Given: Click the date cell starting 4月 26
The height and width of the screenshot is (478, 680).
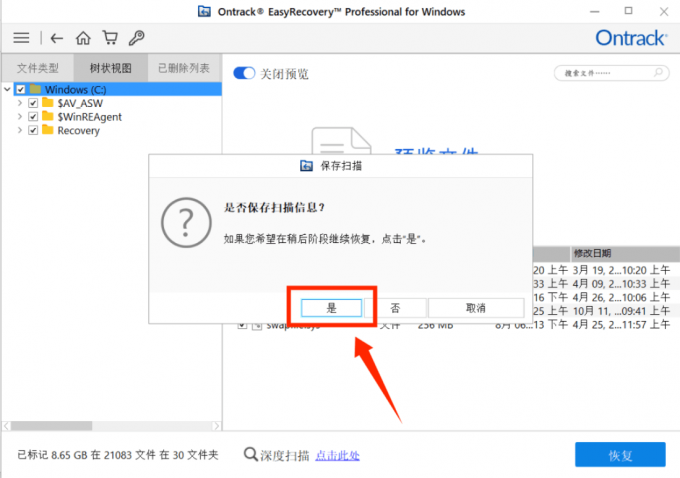Looking at the screenshot, I should 621,298.
